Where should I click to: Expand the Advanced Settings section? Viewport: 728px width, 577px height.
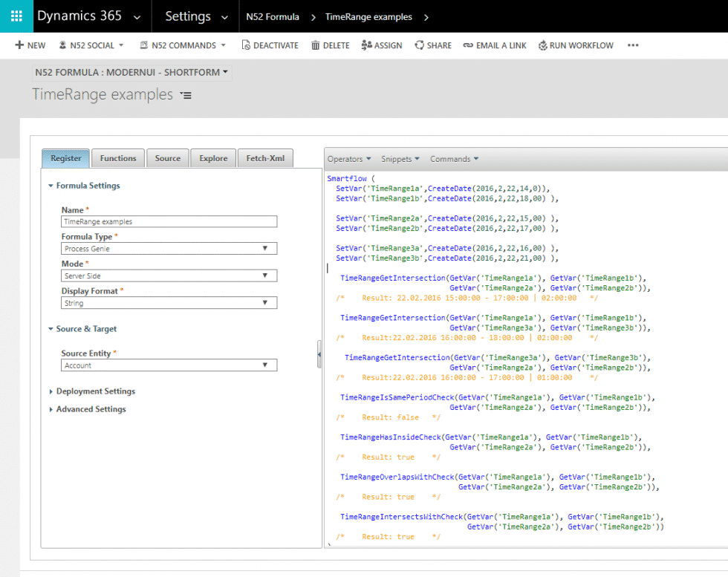51,409
